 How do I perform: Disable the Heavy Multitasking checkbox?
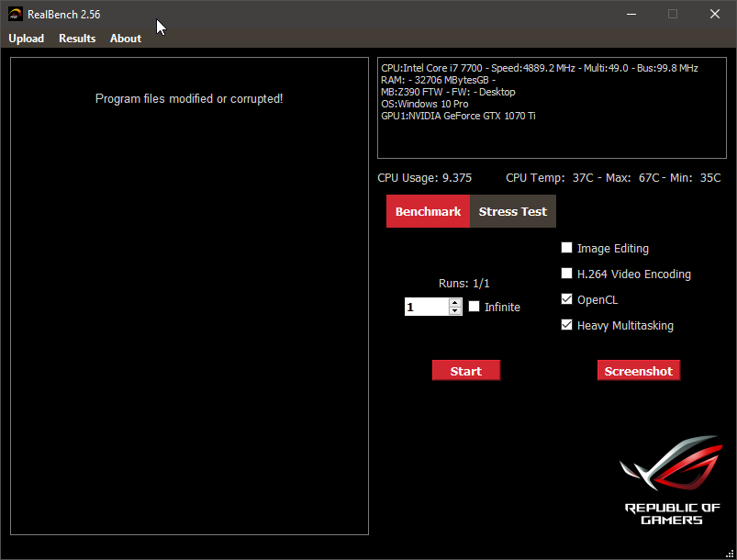pyautogui.click(x=567, y=325)
